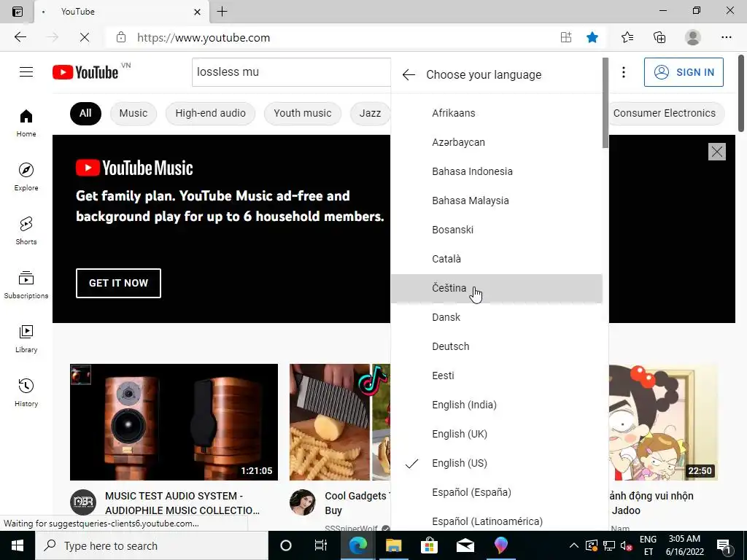747x560 pixels.
Task: Open the YouTube hamburger guide menu
Action: click(26, 72)
